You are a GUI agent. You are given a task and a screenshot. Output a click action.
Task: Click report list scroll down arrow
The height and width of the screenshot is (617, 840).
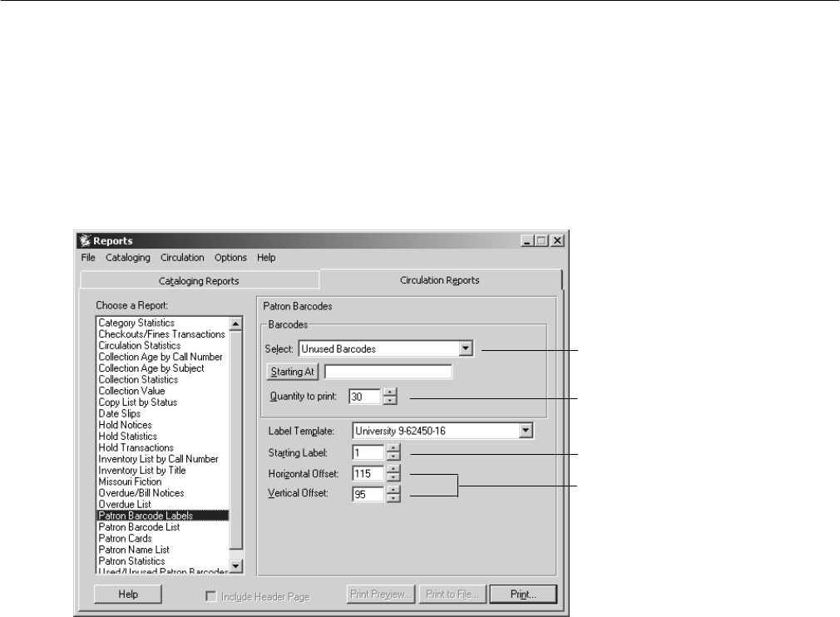pos(235,565)
